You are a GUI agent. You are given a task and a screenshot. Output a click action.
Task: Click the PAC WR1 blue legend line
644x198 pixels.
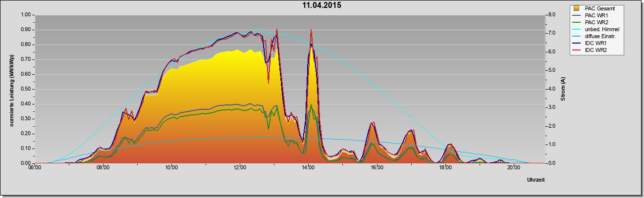point(577,15)
